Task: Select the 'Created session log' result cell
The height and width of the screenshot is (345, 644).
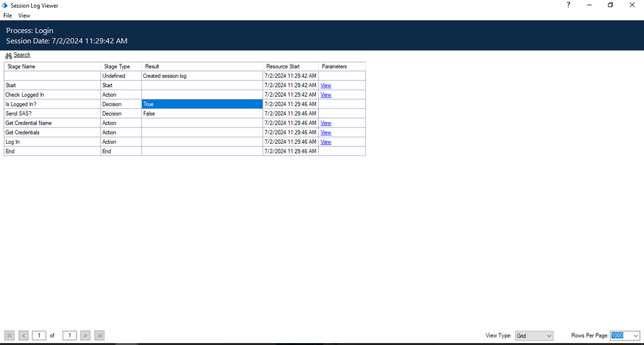Action: pos(202,76)
